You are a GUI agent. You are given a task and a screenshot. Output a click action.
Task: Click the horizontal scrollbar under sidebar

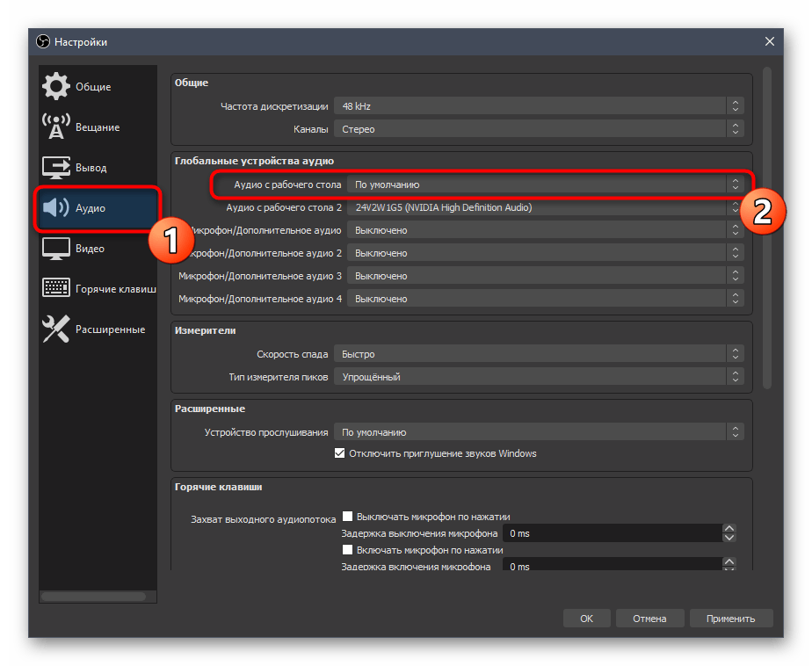click(93, 597)
